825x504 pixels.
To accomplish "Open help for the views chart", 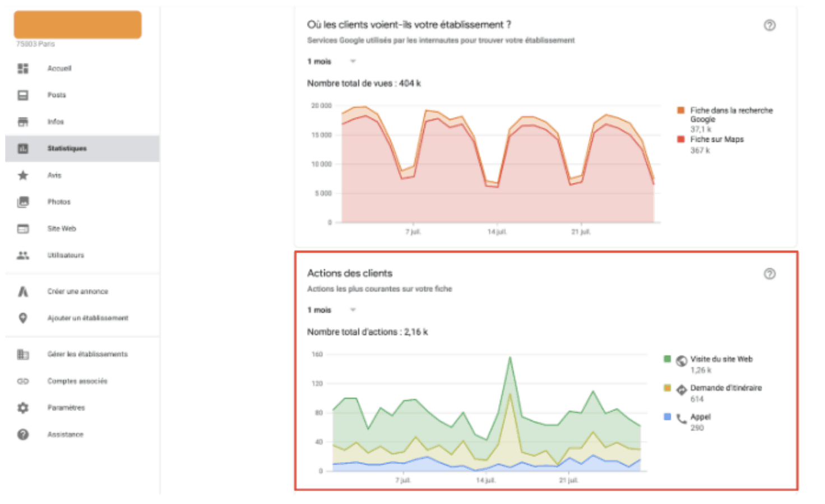I will click(x=770, y=25).
